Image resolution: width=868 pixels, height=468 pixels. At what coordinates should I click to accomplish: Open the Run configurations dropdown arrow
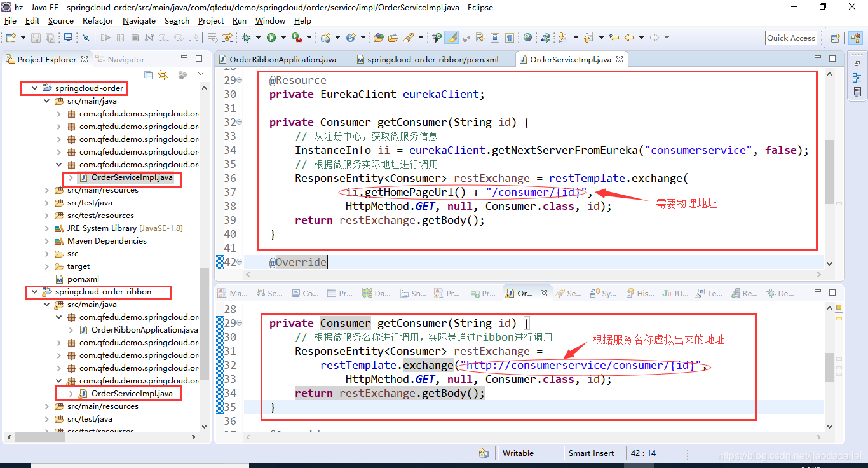[283, 38]
